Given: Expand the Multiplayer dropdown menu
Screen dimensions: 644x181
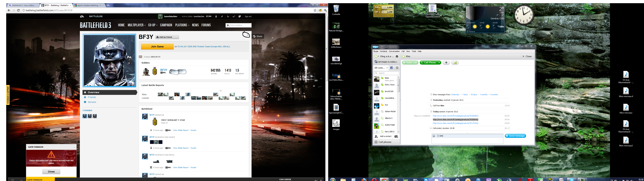Looking at the screenshot, I should (x=137, y=25).
